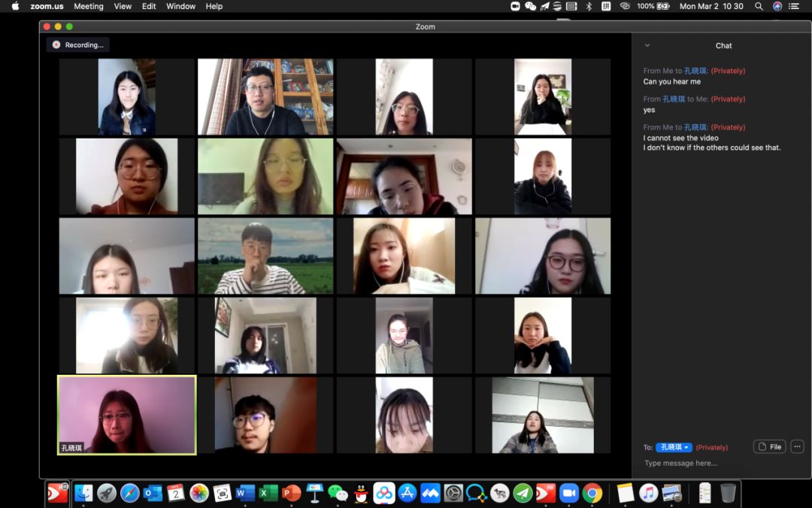
Task: Toggle Bluetooth icon in menu bar
Action: pos(589,6)
